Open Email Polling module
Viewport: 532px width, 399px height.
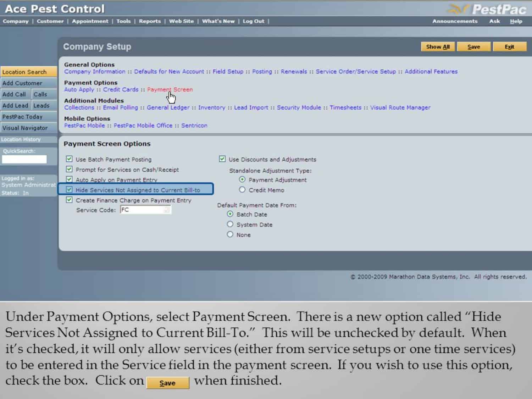click(120, 107)
